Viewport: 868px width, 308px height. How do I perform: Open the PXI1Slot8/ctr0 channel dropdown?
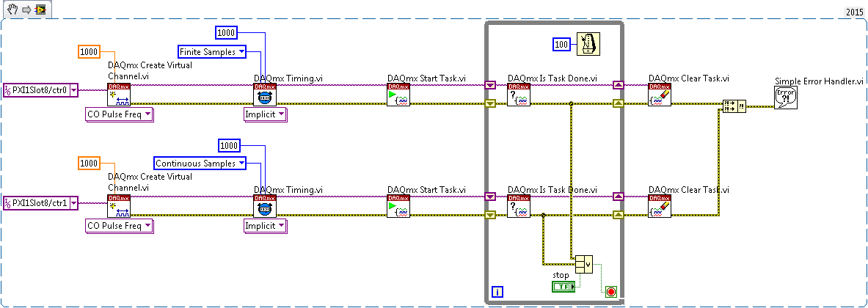coord(73,89)
